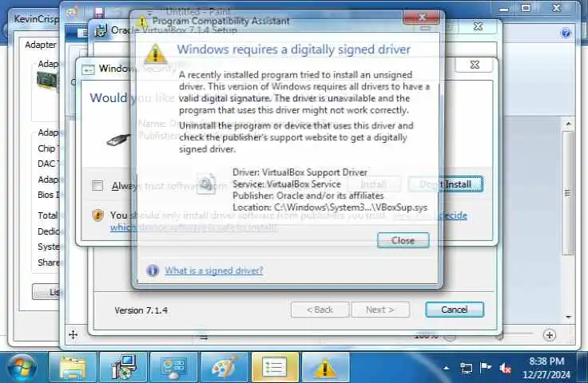The height and width of the screenshot is (383, 588).
Task: Click the VirtualBox Setup installer title icon
Action: 100,30
